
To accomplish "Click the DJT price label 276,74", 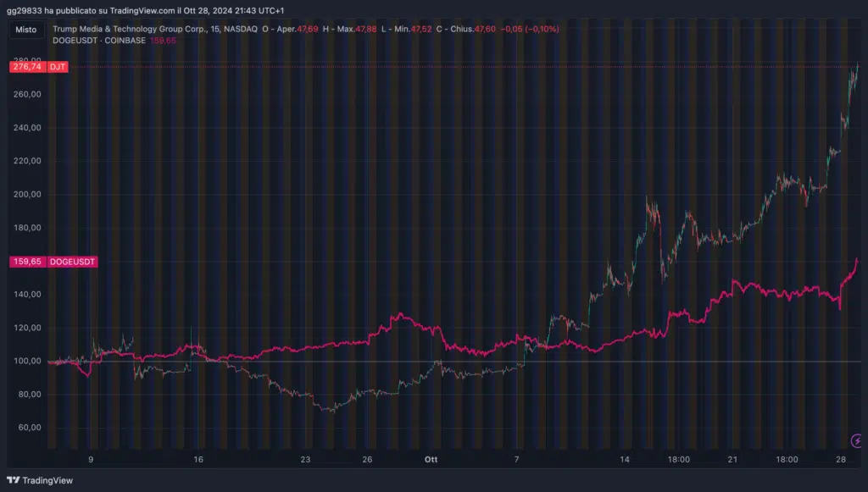I will (27, 67).
